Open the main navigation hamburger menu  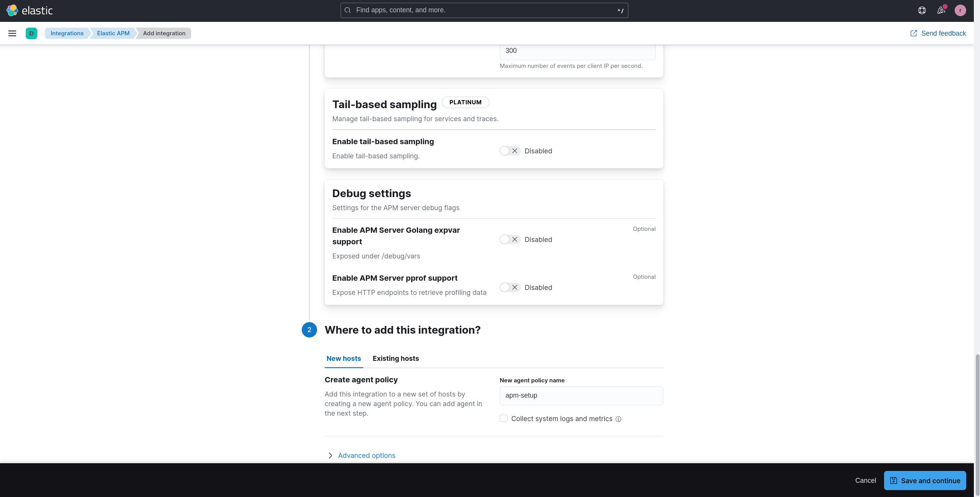(12, 33)
